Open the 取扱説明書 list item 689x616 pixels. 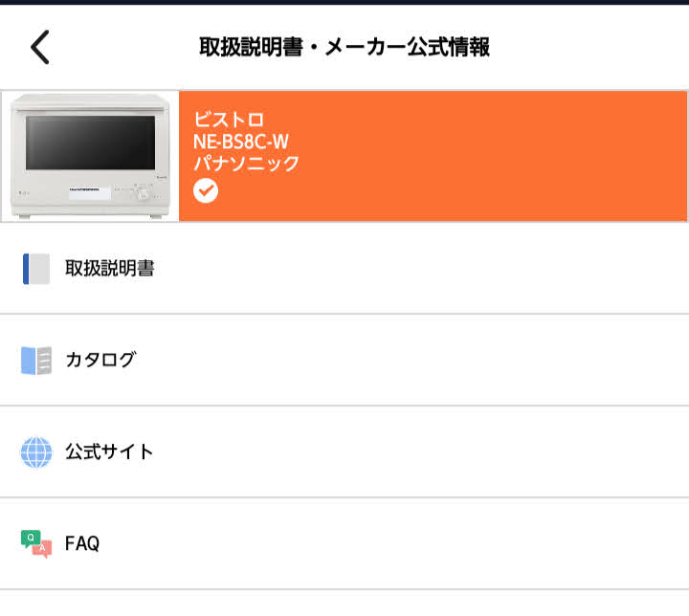pyautogui.click(x=110, y=269)
